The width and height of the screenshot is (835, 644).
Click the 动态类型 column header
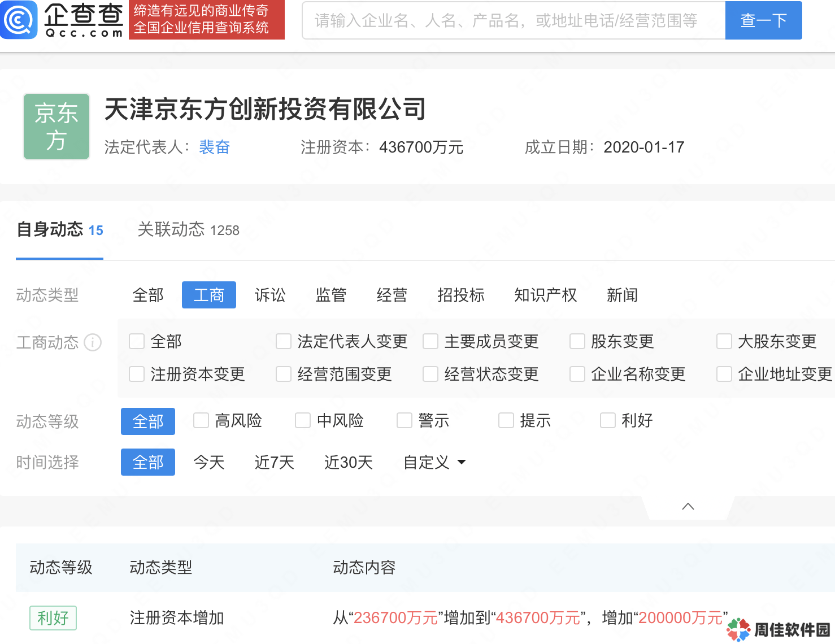click(161, 567)
